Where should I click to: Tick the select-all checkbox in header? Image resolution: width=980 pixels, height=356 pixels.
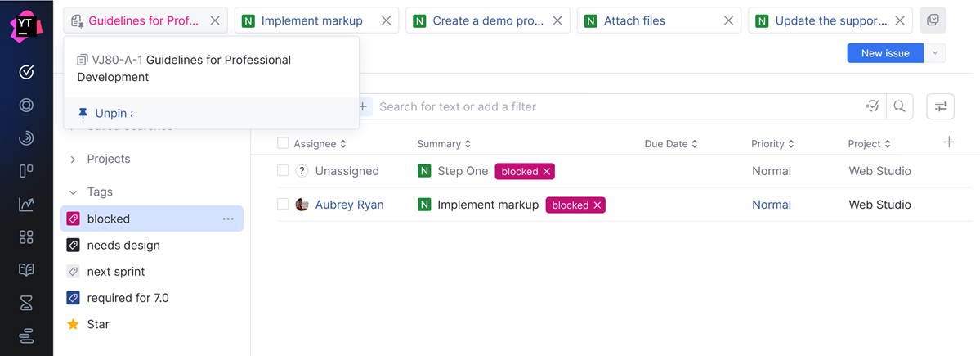[283, 143]
